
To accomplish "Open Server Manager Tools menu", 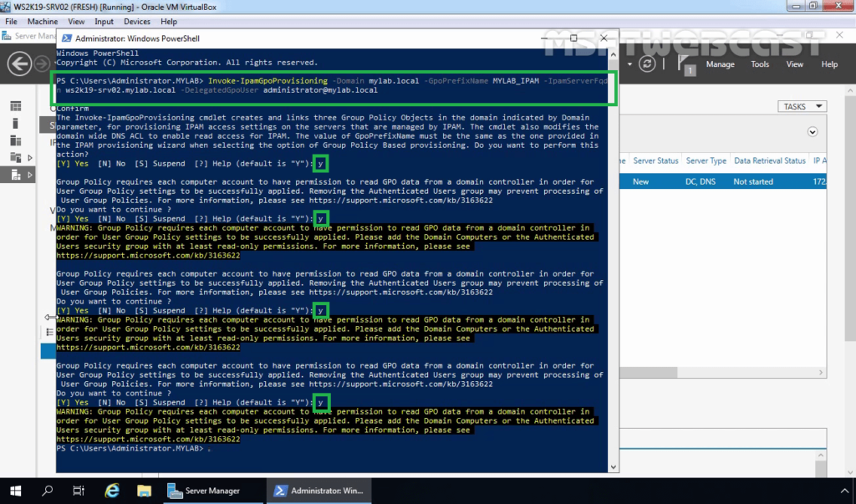I will pos(759,64).
